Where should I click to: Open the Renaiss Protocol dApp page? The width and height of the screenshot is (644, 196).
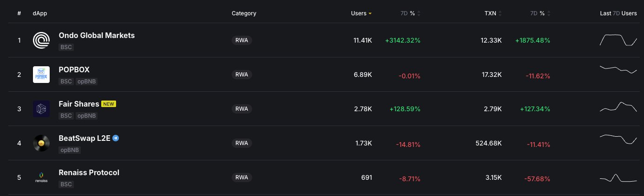[89, 172]
